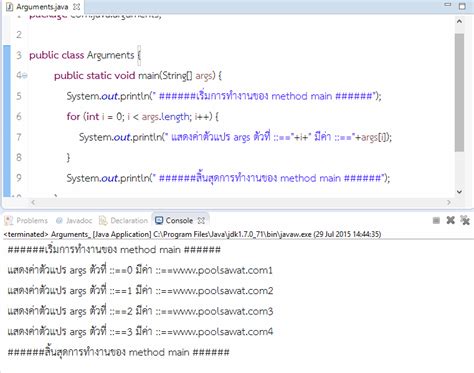Select the Console tab
This screenshot has width=474, height=373.
tap(179, 221)
